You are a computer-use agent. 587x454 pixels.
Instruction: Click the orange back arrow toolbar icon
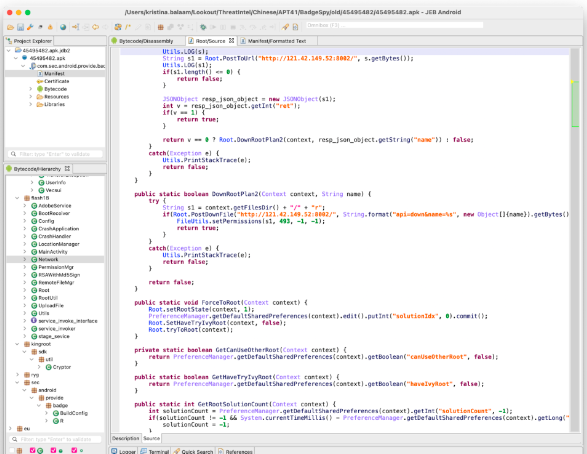(95, 27)
